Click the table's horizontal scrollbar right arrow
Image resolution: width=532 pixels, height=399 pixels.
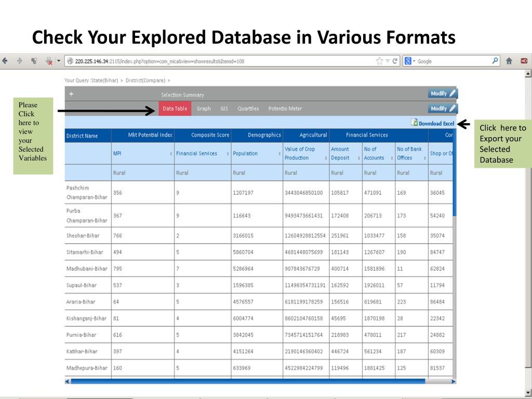(x=453, y=381)
